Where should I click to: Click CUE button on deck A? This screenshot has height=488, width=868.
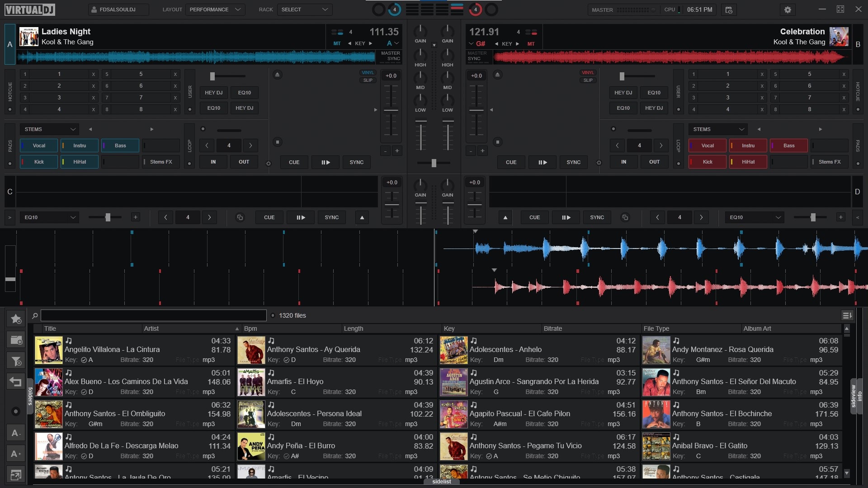[294, 162]
